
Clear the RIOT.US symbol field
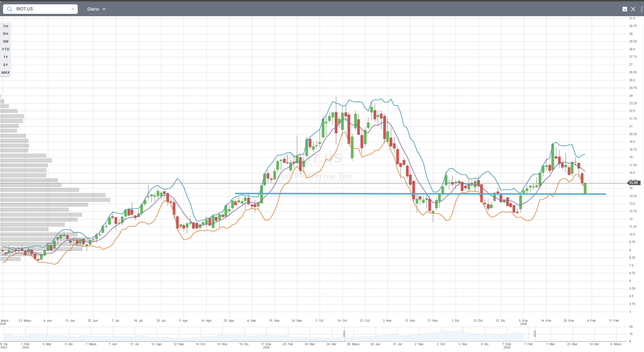(73, 9)
